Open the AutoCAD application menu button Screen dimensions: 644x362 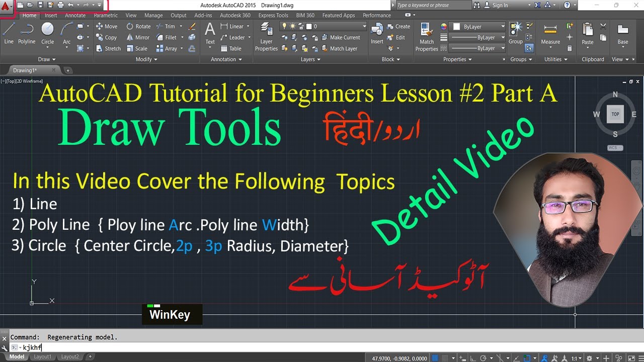(7, 7)
